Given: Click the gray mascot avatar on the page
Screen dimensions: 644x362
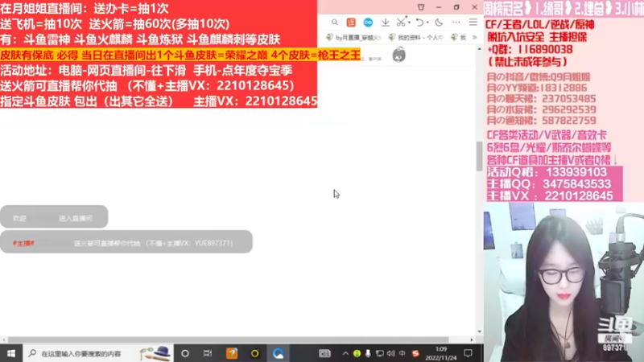Looking at the screenshot, I should tap(398, 54).
